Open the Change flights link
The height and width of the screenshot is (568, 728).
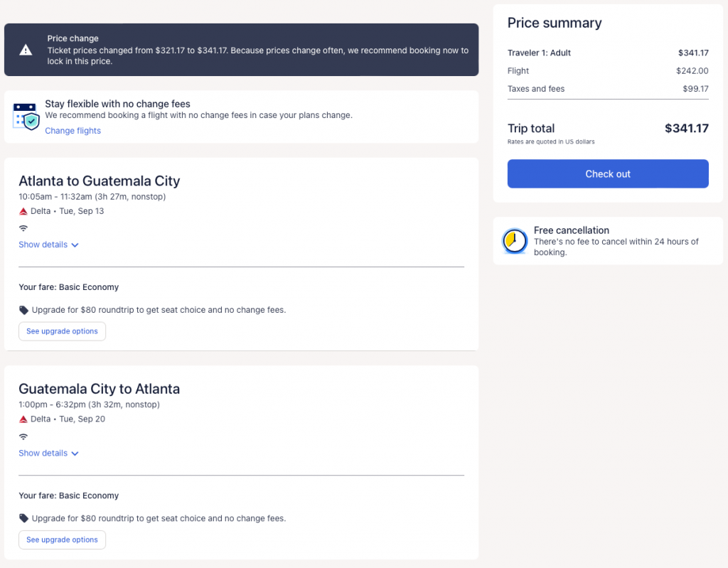pos(73,131)
